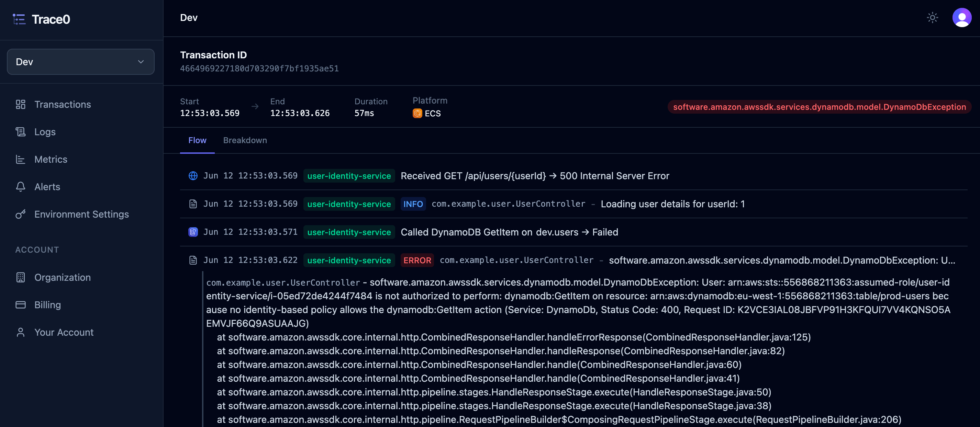The image size is (980, 427).
Task: Click the INFO level badge
Action: [x=413, y=204]
